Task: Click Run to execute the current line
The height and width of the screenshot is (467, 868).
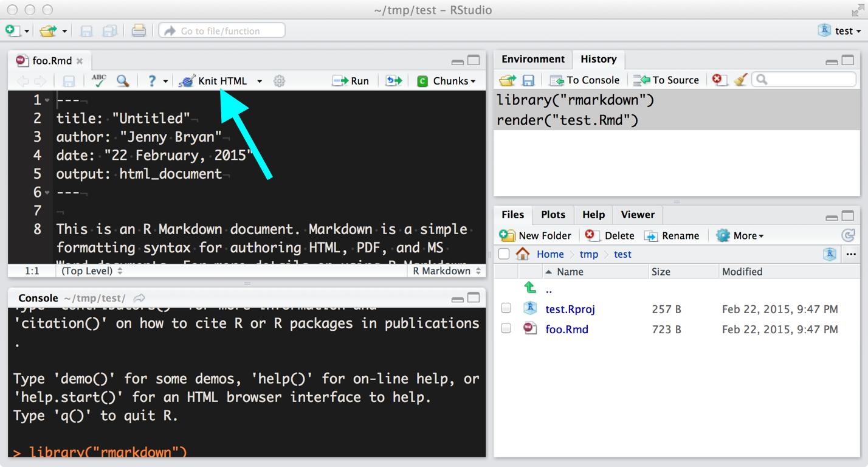Action: click(x=351, y=81)
